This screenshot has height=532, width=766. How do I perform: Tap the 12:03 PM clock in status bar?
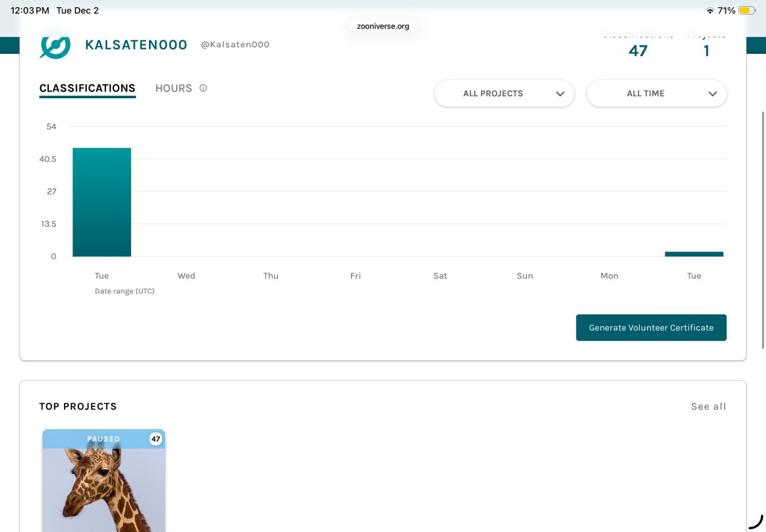tap(30, 11)
